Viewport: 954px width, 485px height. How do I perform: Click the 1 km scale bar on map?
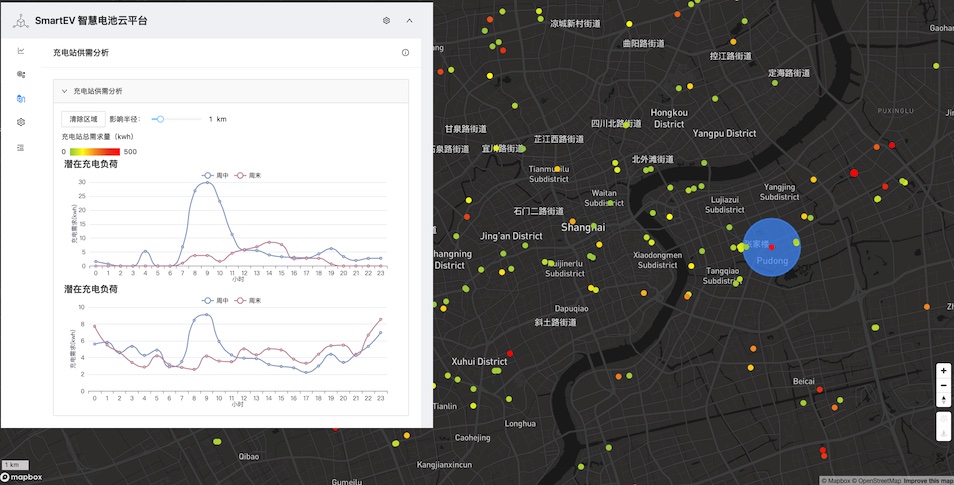pos(15,464)
